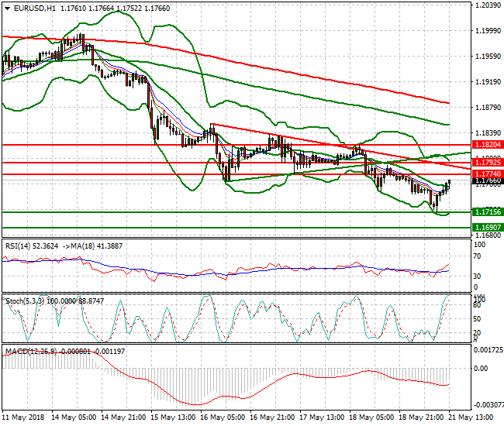Select the 1.17740 red price label
Image resolution: width=504 pixels, height=426 pixels.
click(488, 174)
